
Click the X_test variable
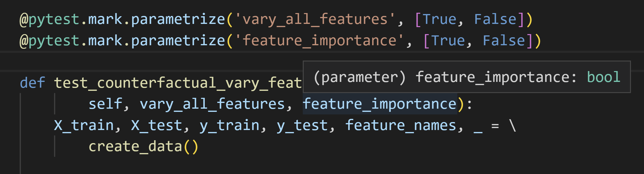pos(156,125)
